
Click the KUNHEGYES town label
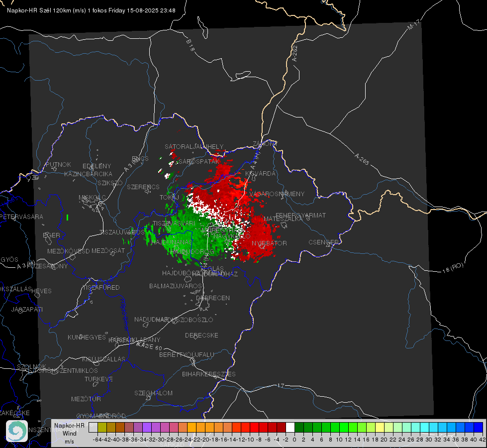[87, 337]
